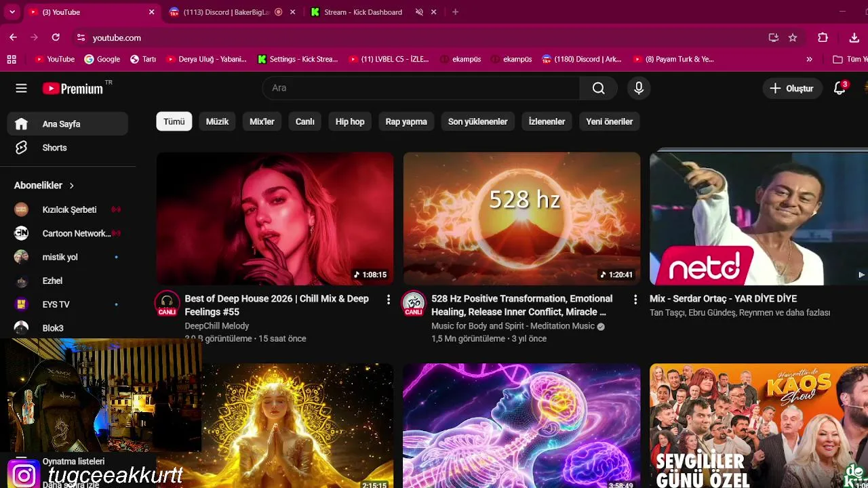Open Cartoon Network subscription channel

point(68,233)
